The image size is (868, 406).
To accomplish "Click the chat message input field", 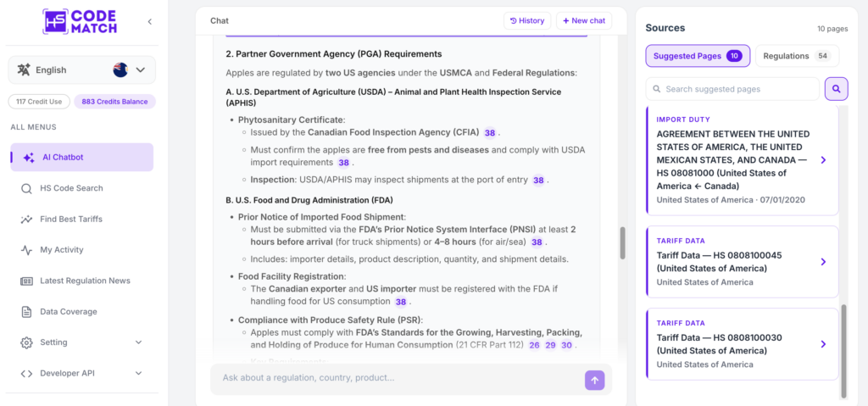I will [396, 378].
